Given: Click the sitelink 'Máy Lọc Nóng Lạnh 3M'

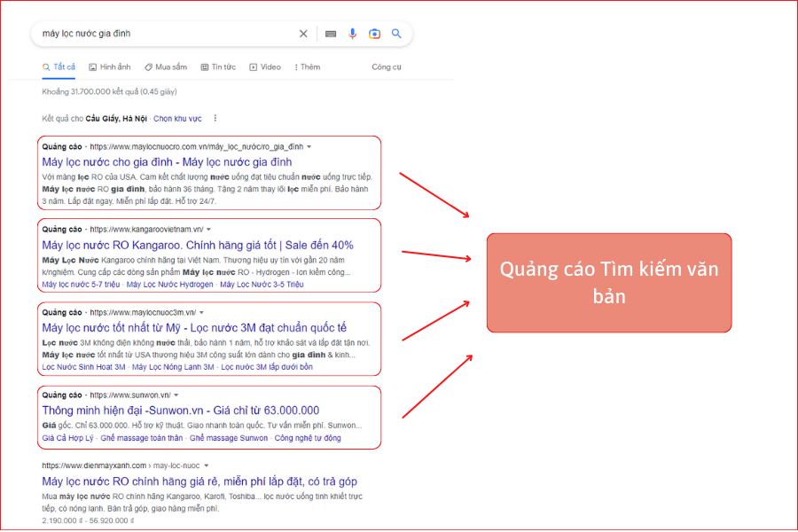Looking at the screenshot, I should click(173, 367).
